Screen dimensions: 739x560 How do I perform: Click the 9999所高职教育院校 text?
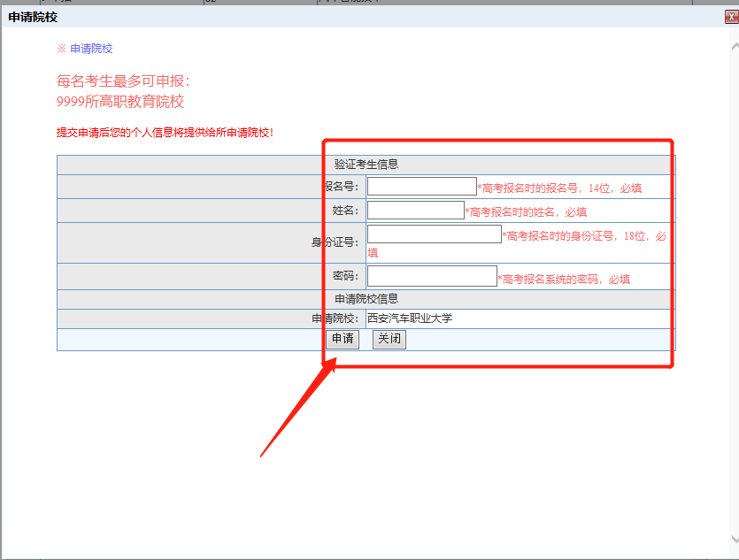tap(120, 102)
